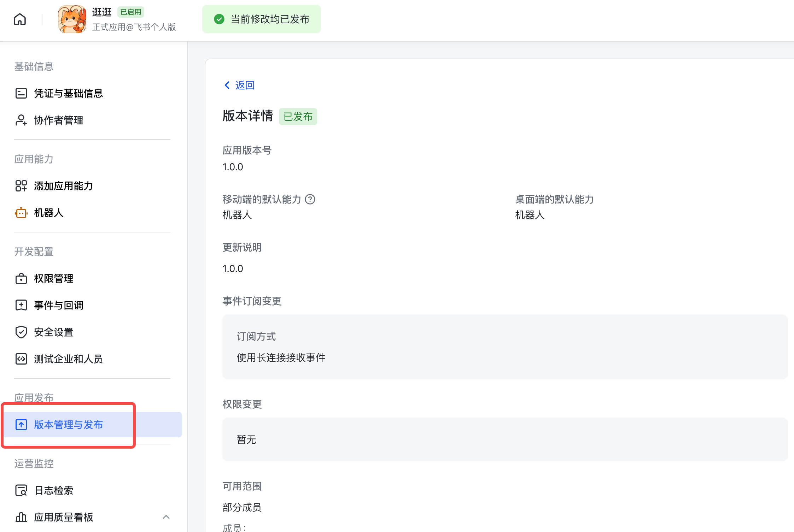Click the 凭证与基础信息 credentials icon
794x532 pixels.
[x=21, y=93]
